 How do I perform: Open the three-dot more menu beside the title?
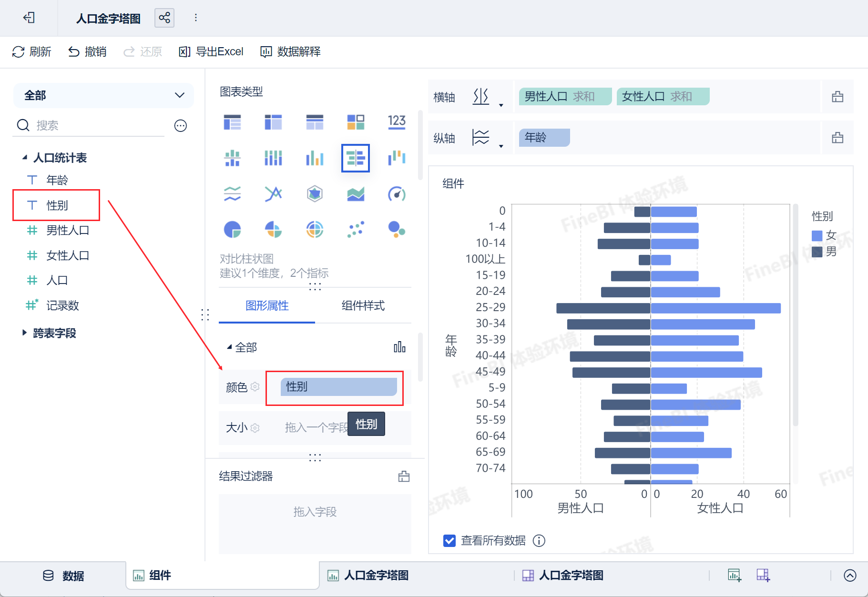pyautogui.click(x=195, y=18)
